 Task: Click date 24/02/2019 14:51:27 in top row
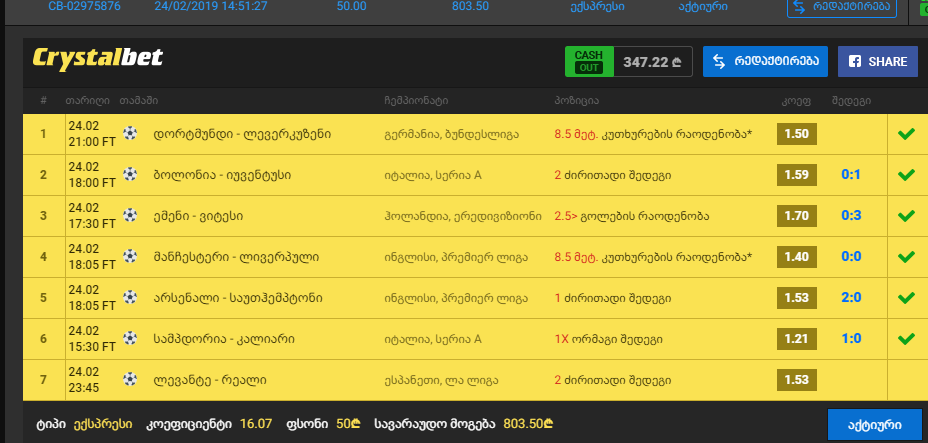click(211, 7)
